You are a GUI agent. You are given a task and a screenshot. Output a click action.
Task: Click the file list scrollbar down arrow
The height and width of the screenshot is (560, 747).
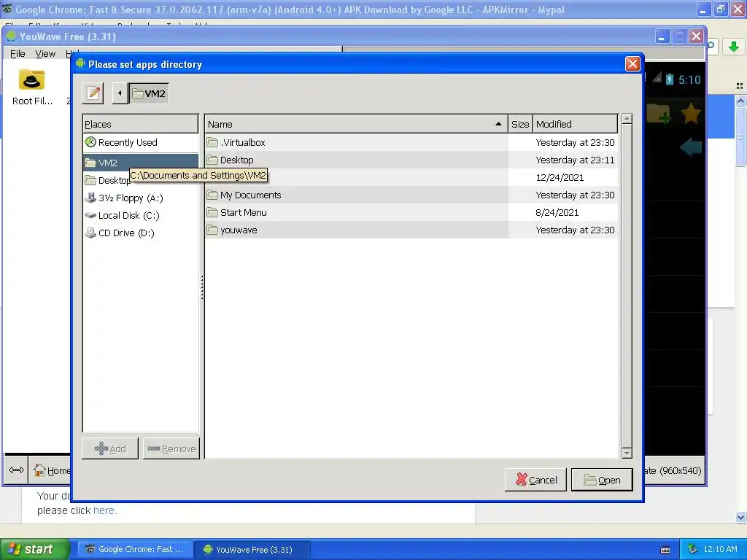(x=627, y=453)
